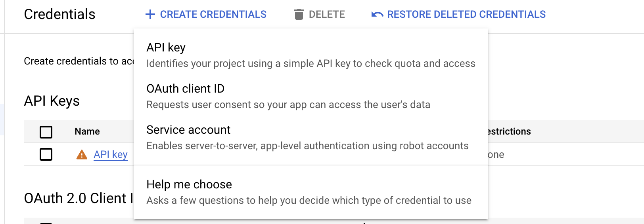Click RESTORE DELETED CREDENTIALS text
Viewport: 644px width, 224px height.
click(466, 15)
